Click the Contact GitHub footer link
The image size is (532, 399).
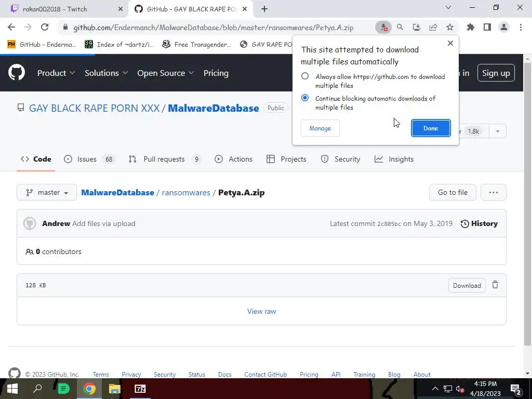pyautogui.click(x=265, y=374)
